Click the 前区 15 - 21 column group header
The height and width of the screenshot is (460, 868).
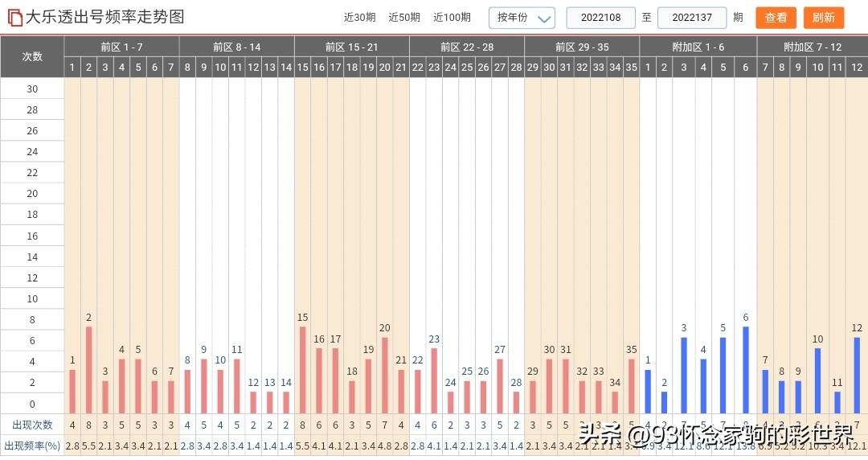tap(352, 47)
